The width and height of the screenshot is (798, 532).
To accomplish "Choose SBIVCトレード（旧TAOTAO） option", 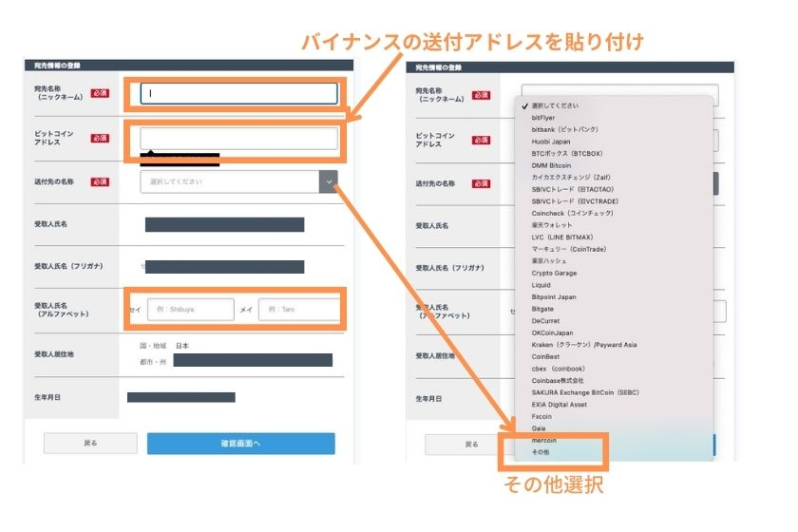I will pos(573,189).
